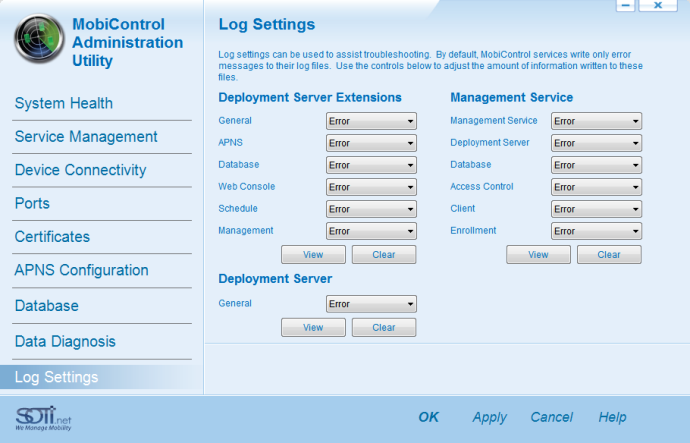Image resolution: width=690 pixels, height=443 pixels.
Task: Click the Client label
Action: coord(462,209)
